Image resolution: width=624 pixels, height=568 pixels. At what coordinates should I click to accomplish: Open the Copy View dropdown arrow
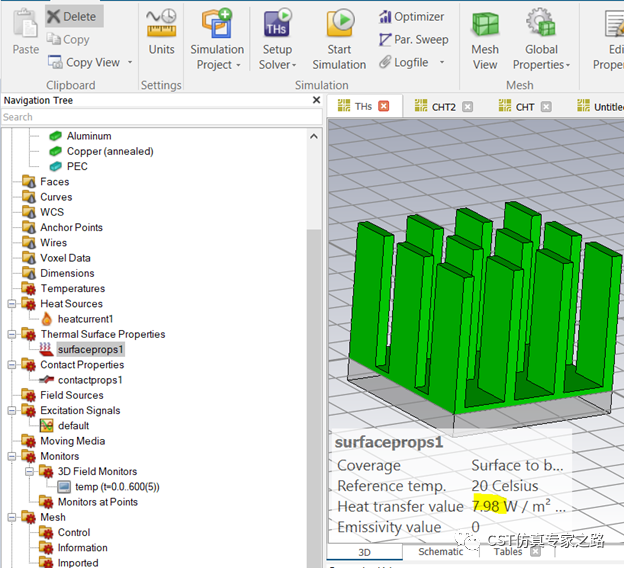(130, 62)
